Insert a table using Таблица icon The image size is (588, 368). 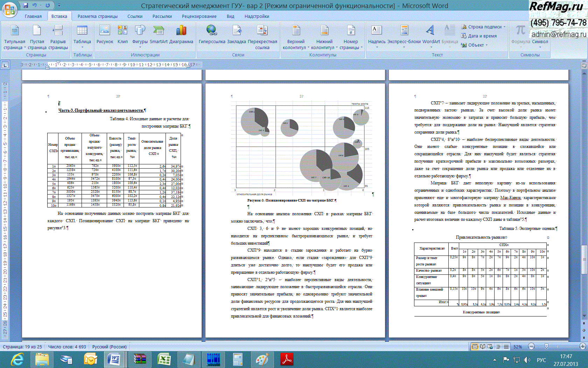(82, 35)
